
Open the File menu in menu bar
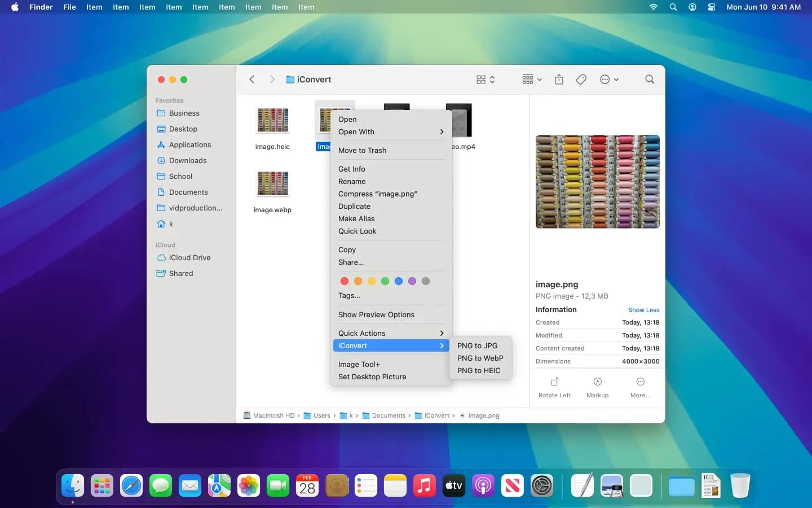click(69, 7)
